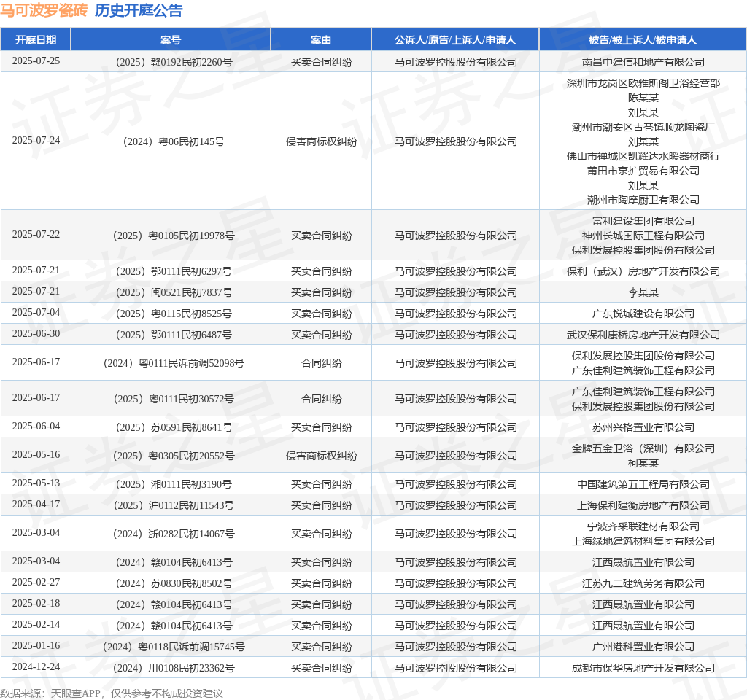This screenshot has height=700, width=747.
Task: Click case number (2024)浙0282民初14067号
Action: pos(174,534)
